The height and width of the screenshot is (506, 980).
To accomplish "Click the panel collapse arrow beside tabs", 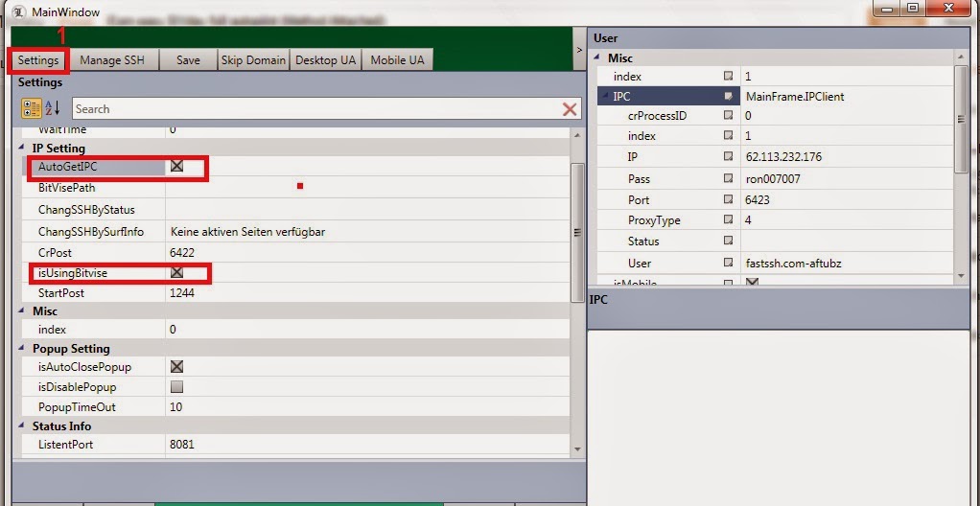I will [x=579, y=49].
